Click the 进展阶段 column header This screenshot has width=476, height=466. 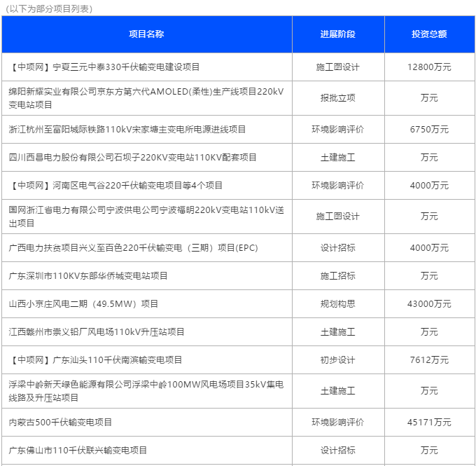pos(337,34)
